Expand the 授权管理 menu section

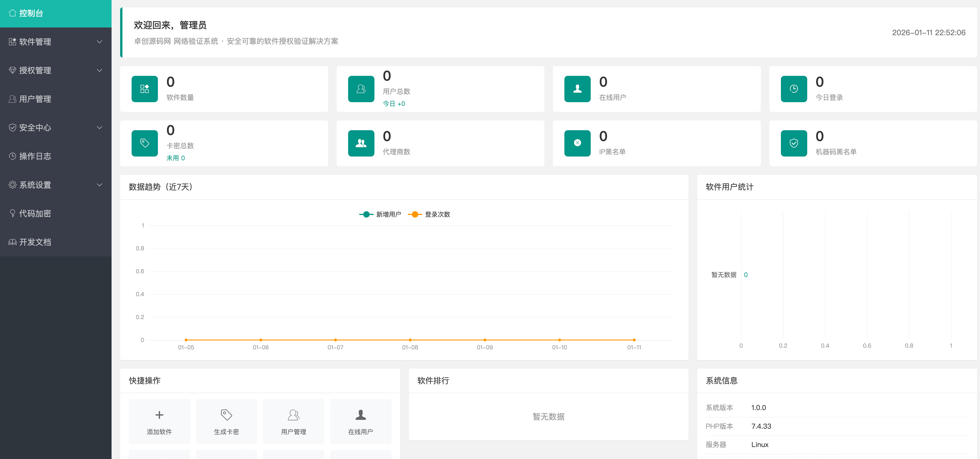[x=99, y=70]
